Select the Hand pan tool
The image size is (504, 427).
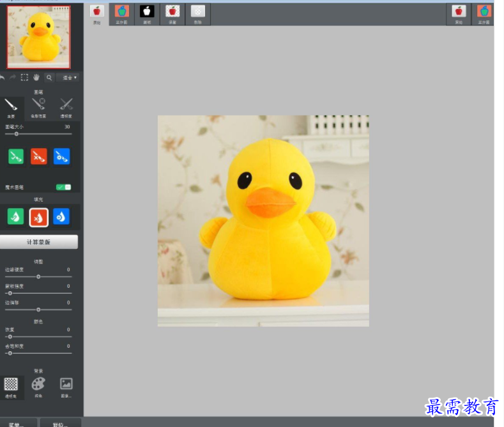[x=36, y=77]
